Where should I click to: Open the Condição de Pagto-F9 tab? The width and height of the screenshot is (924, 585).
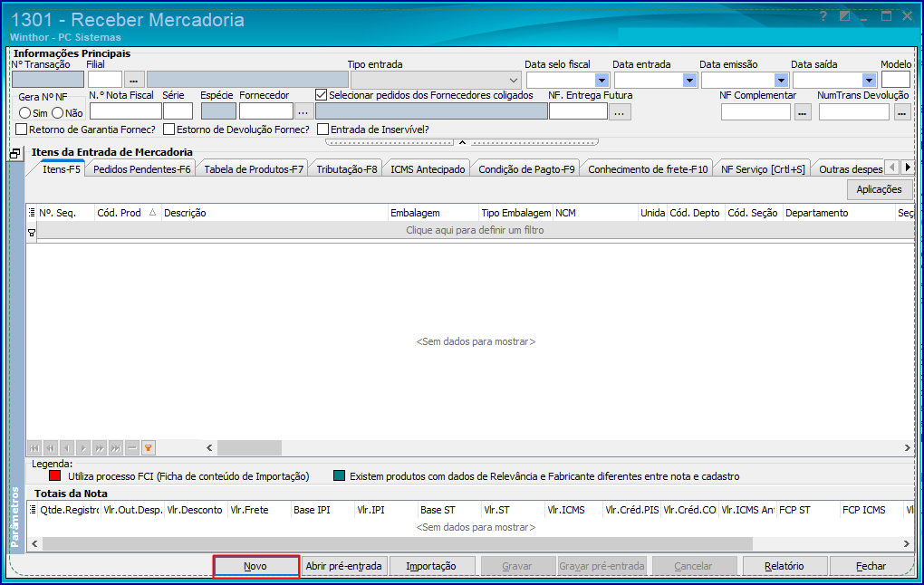526,169
